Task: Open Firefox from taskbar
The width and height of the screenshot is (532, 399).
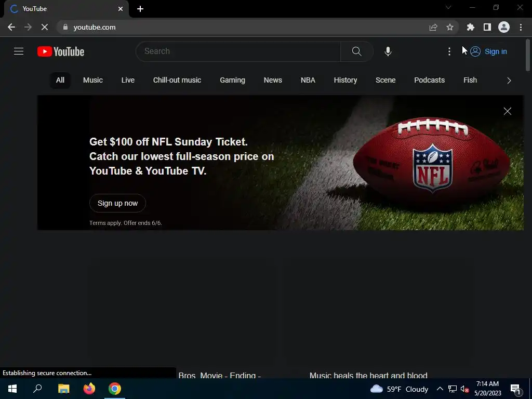Action: click(x=89, y=389)
